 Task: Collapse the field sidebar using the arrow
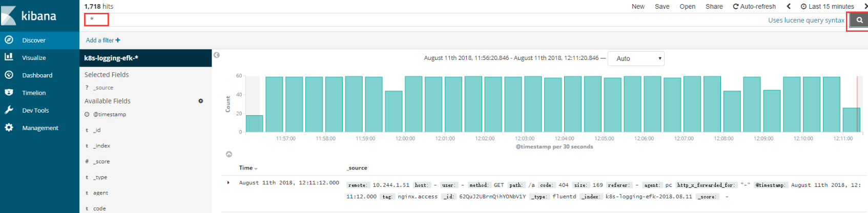pyautogui.click(x=217, y=55)
